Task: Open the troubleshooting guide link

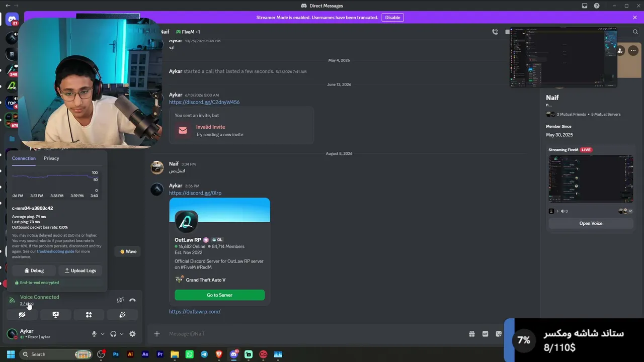Action: 55,251
